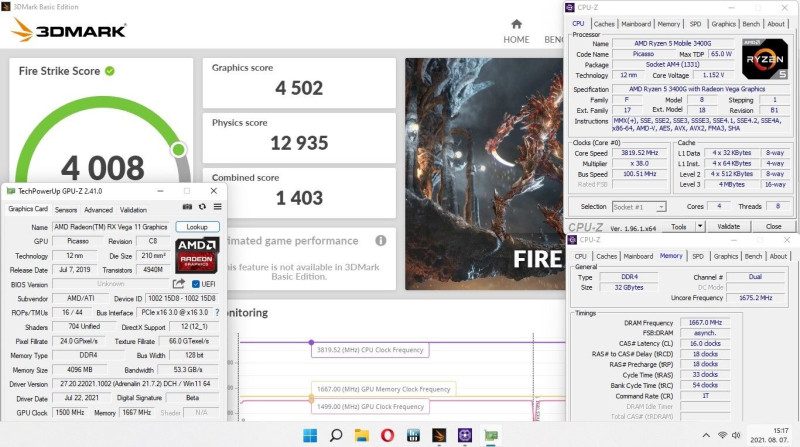Screen dimensions: 800x447
Task: Click purple CPU clock marker on chart
Action: (x=311, y=342)
